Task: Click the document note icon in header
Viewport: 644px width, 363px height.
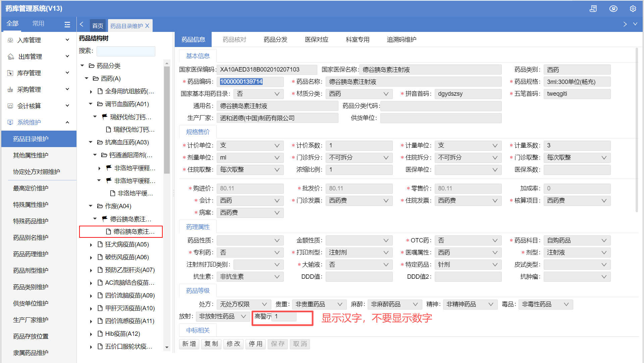Action: pyautogui.click(x=593, y=9)
